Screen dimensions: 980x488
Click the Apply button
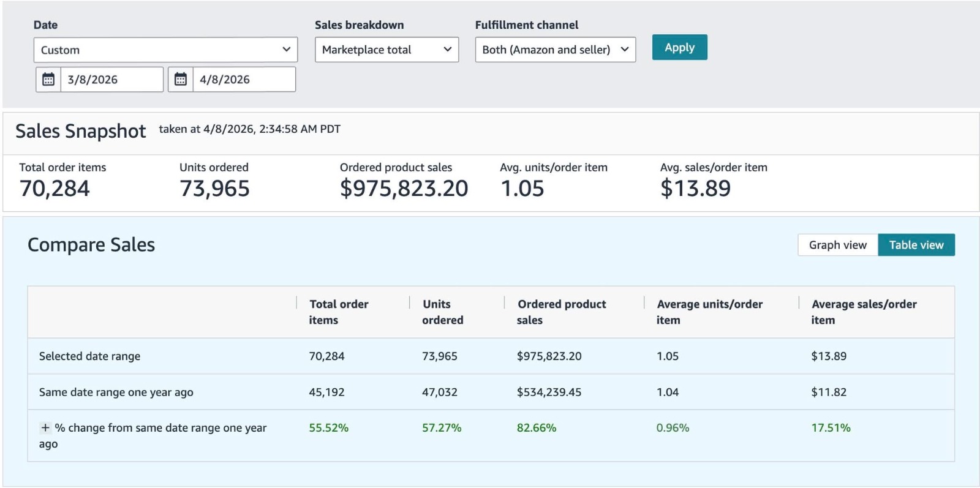click(x=680, y=47)
